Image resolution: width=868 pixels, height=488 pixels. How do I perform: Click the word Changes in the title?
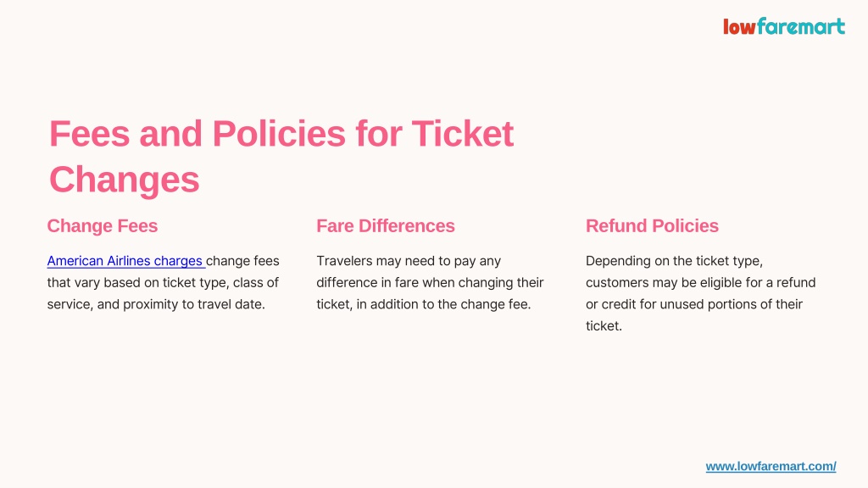click(x=124, y=180)
